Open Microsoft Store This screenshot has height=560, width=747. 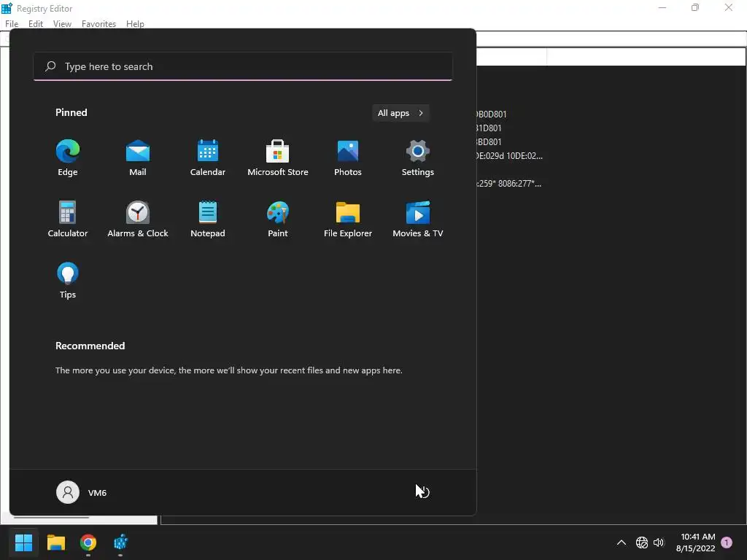[278, 158]
